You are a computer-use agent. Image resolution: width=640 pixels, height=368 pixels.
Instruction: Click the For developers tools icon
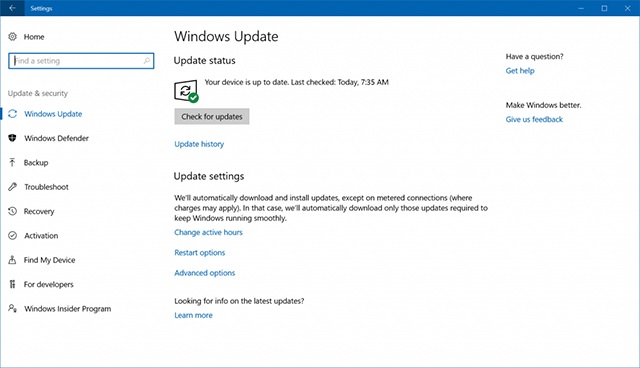(13, 284)
